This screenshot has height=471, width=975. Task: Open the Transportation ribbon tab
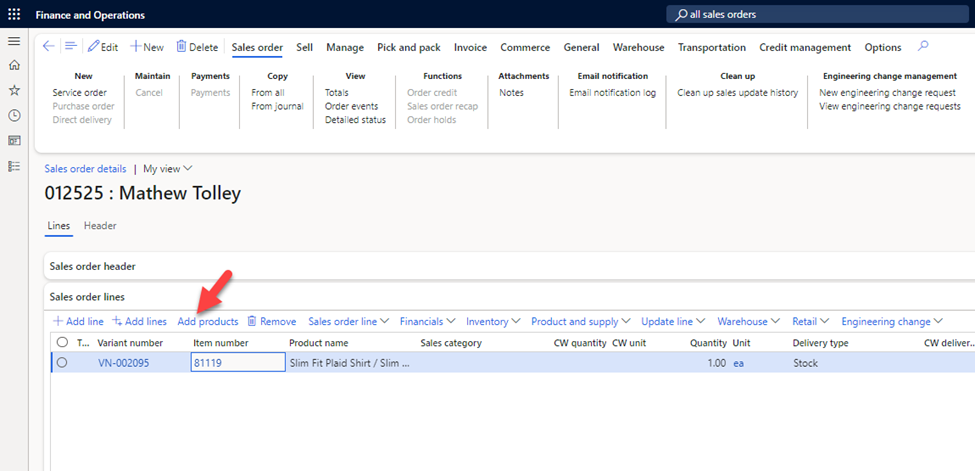coord(712,47)
